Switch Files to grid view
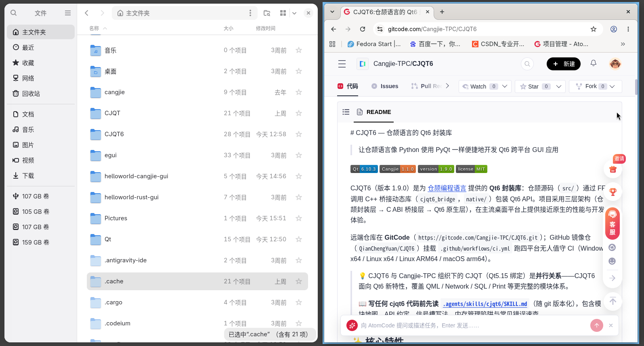Screen dimensions: 644x346 coord(283,13)
